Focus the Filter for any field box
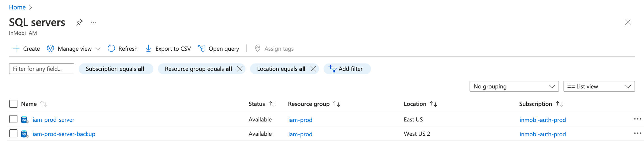The height and width of the screenshot is (155, 644). pyautogui.click(x=41, y=69)
